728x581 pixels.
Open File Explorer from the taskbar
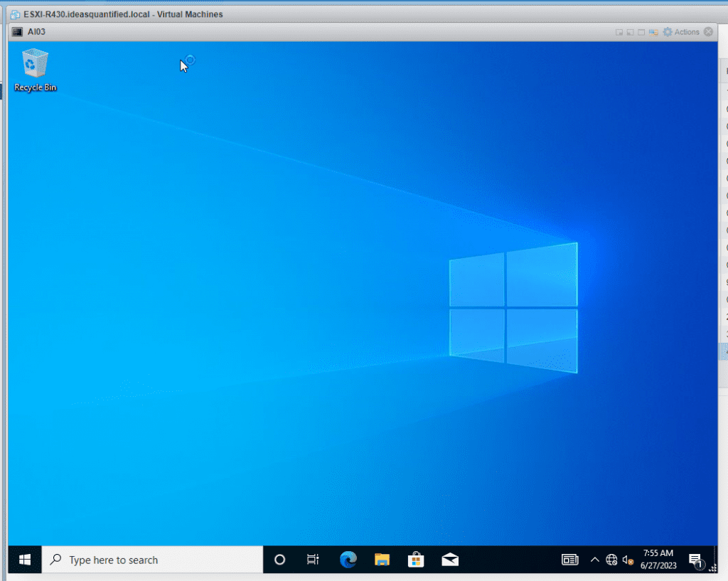(x=382, y=560)
